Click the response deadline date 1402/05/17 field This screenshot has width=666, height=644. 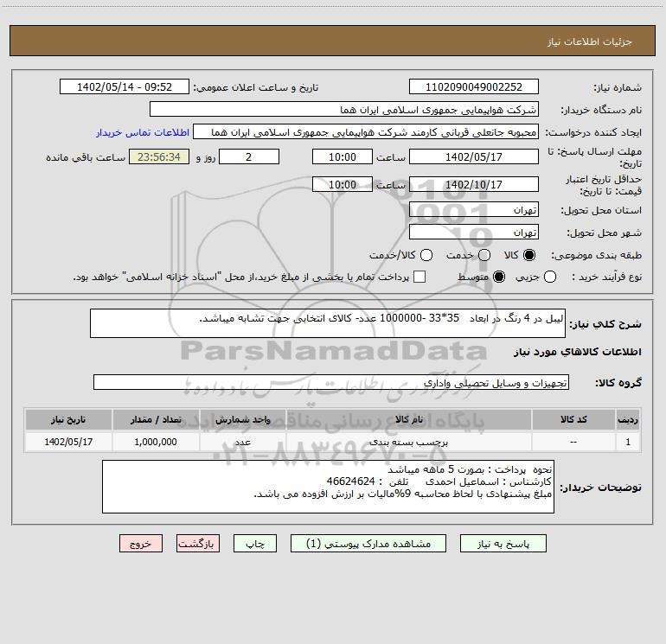(474, 156)
